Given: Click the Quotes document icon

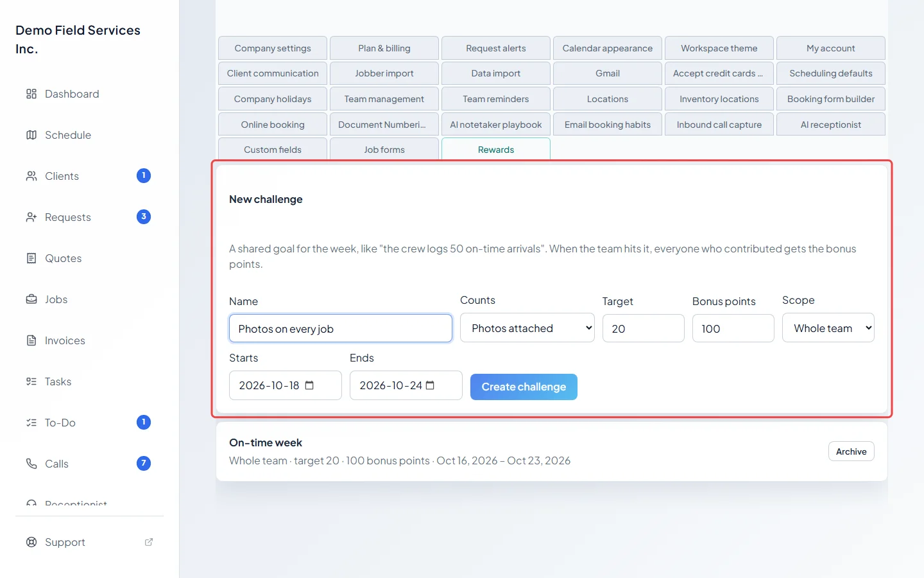Looking at the screenshot, I should click(x=31, y=258).
